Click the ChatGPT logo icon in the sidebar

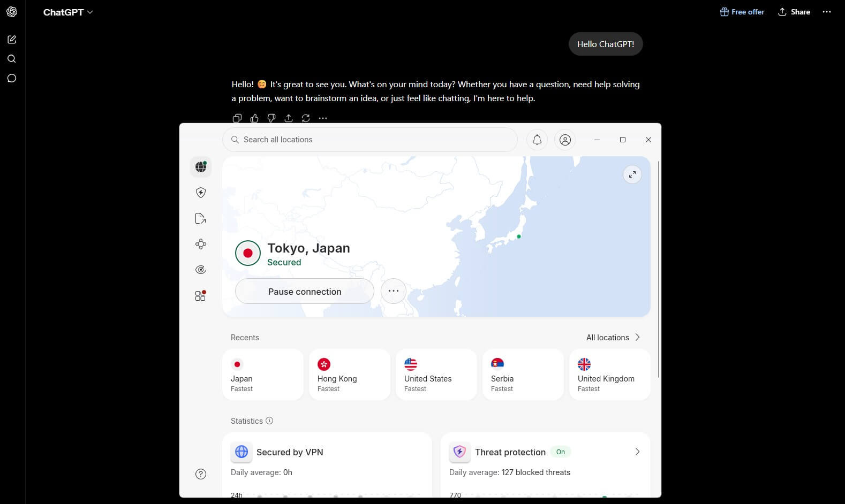pos(12,12)
